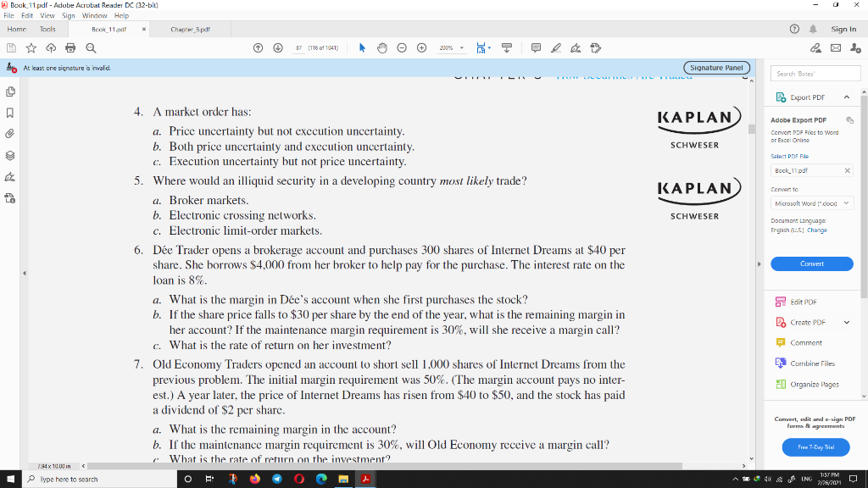Open the Fill & Sign tool
Viewport: 868px width, 488px height.
[575, 48]
